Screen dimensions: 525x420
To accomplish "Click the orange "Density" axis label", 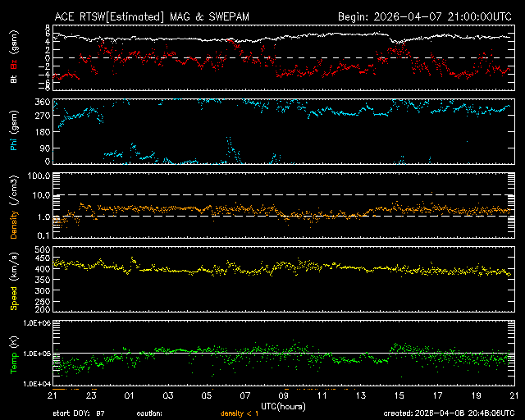I will [x=14, y=225].
